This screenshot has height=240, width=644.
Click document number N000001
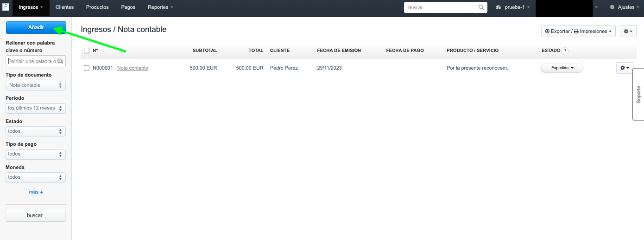103,68
